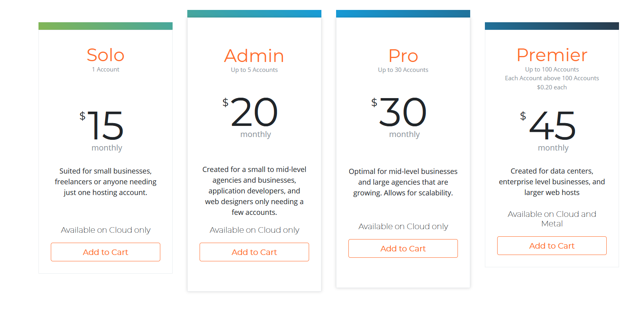Click Add to Cart for Solo plan
The width and height of the screenshot is (644, 309).
(106, 252)
